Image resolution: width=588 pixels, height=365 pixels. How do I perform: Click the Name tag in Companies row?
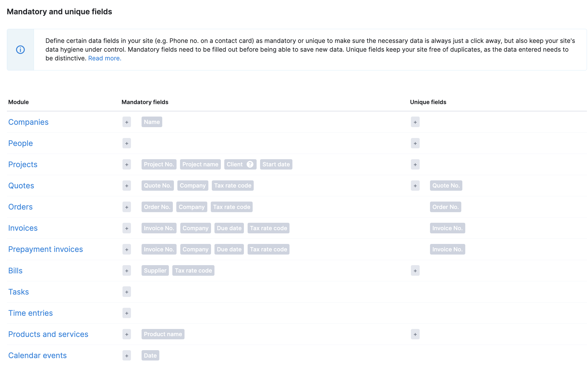[152, 122]
